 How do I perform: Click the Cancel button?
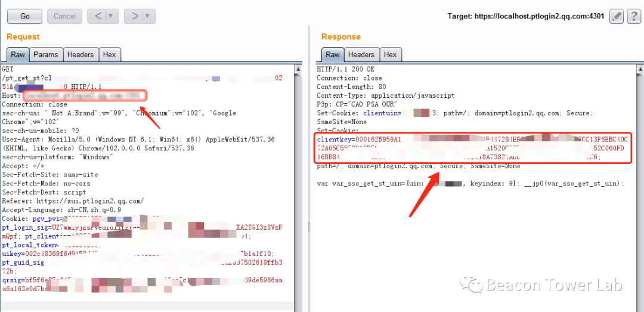[64, 17]
